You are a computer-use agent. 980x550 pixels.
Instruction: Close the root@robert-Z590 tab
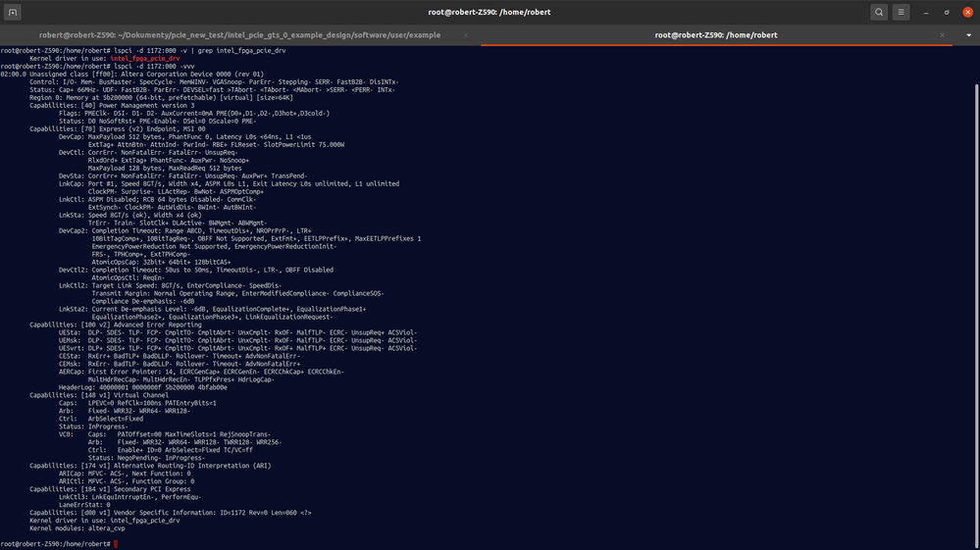pos(942,35)
